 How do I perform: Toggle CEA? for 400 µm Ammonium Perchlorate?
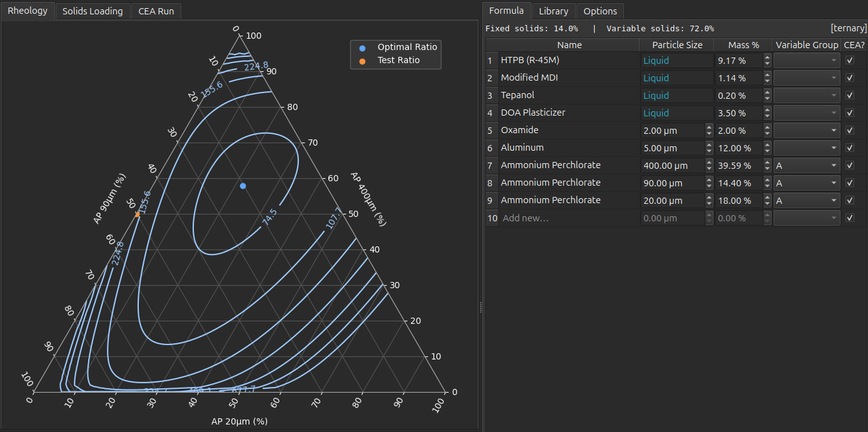pyautogui.click(x=849, y=165)
